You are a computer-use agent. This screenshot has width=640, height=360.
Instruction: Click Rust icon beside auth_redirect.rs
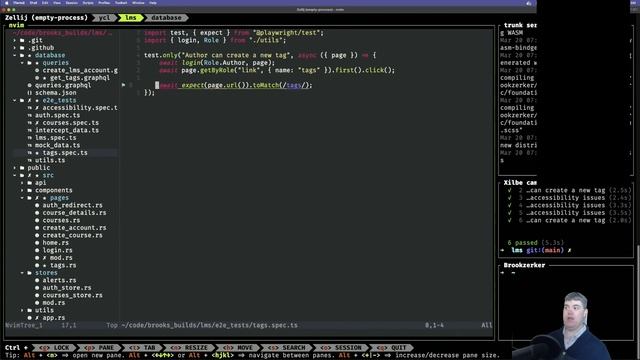[x=37, y=205]
